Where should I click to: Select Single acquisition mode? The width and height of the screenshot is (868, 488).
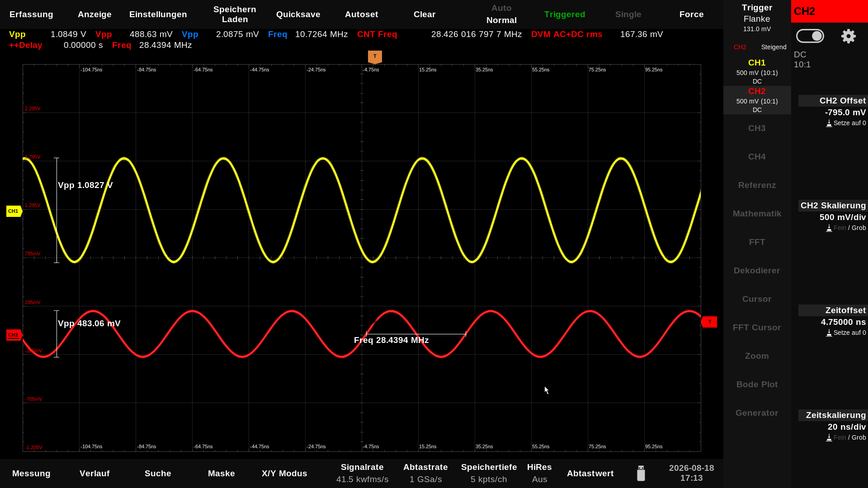tap(628, 14)
